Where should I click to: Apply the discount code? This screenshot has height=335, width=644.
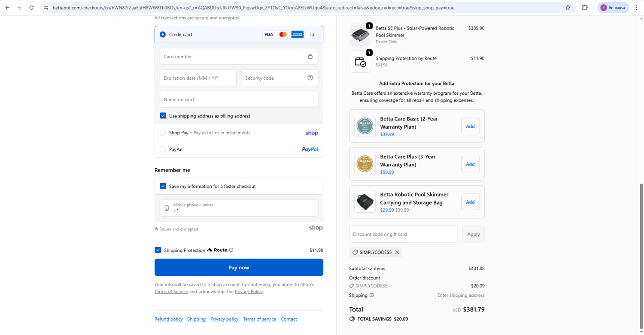tap(474, 234)
